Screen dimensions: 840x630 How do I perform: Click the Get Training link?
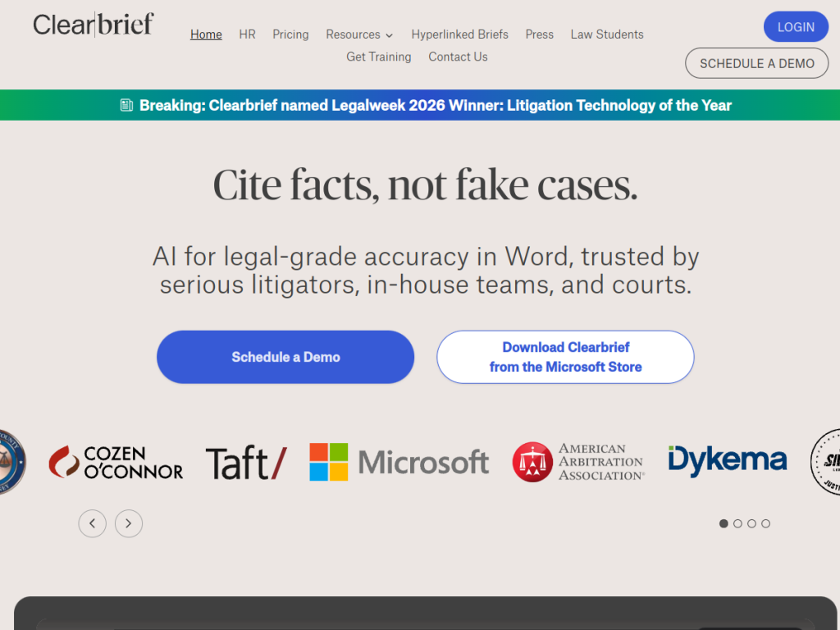click(x=379, y=57)
